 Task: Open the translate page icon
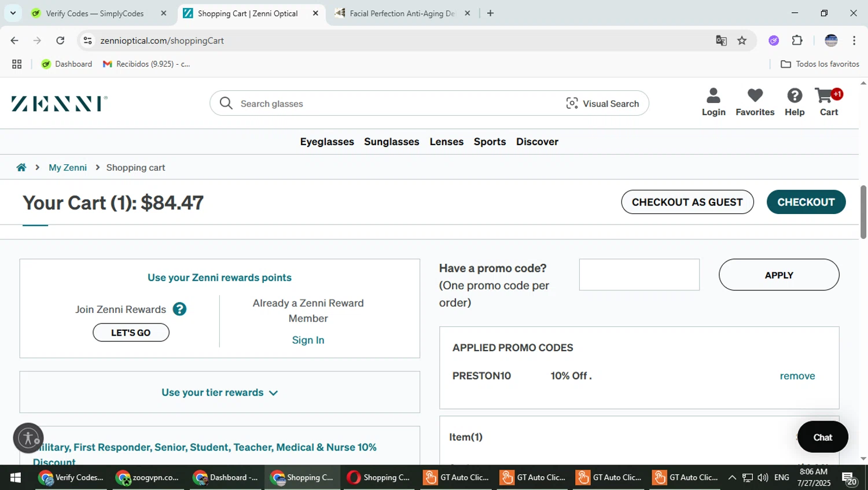(x=721, y=40)
